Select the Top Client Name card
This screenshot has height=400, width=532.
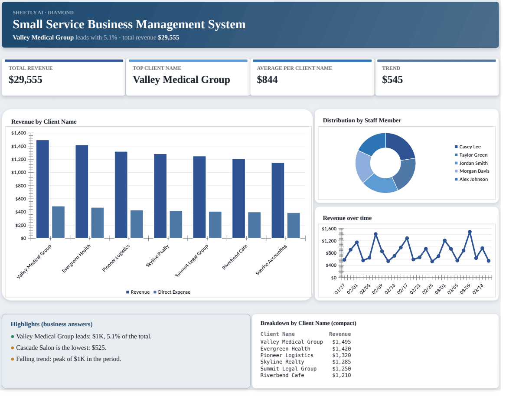[x=188, y=77]
